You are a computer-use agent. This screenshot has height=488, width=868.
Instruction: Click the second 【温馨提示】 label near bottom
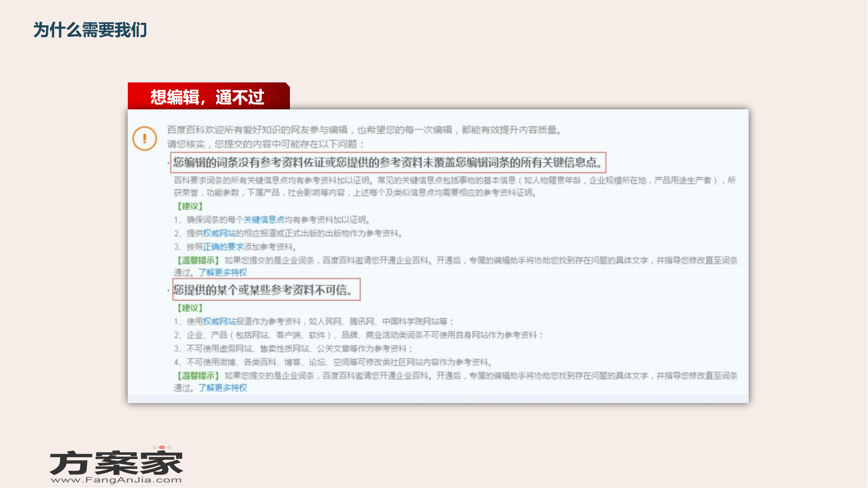point(198,375)
